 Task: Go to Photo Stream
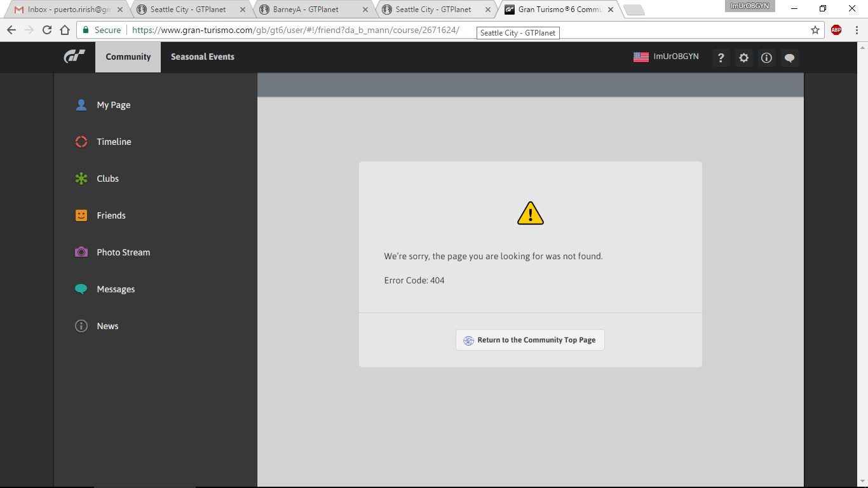(123, 253)
